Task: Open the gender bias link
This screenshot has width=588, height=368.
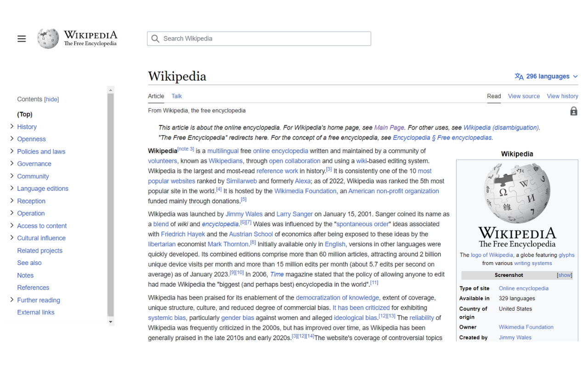Action: coord(237,318)
